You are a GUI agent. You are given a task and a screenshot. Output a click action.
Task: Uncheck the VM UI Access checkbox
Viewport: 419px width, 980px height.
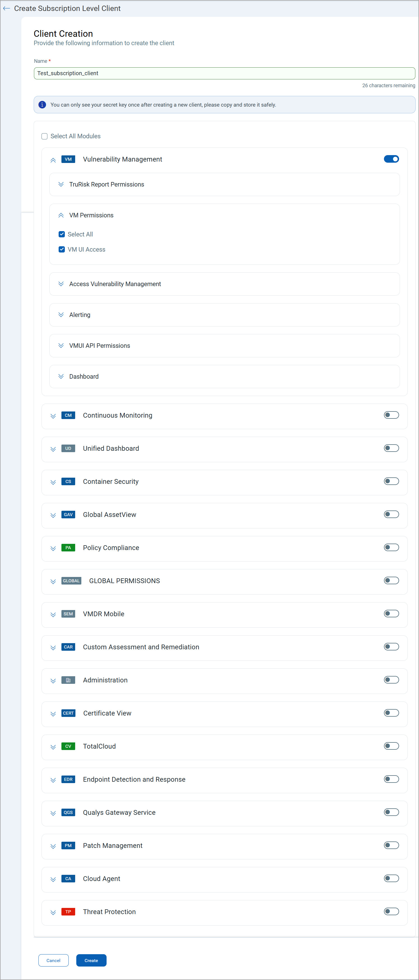tap(62, 249)
